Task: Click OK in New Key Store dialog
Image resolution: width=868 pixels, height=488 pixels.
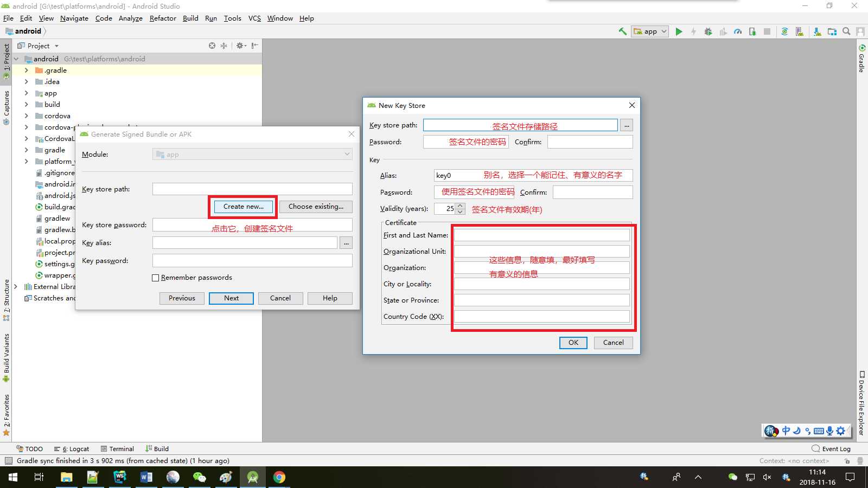Action: (573, 343)
